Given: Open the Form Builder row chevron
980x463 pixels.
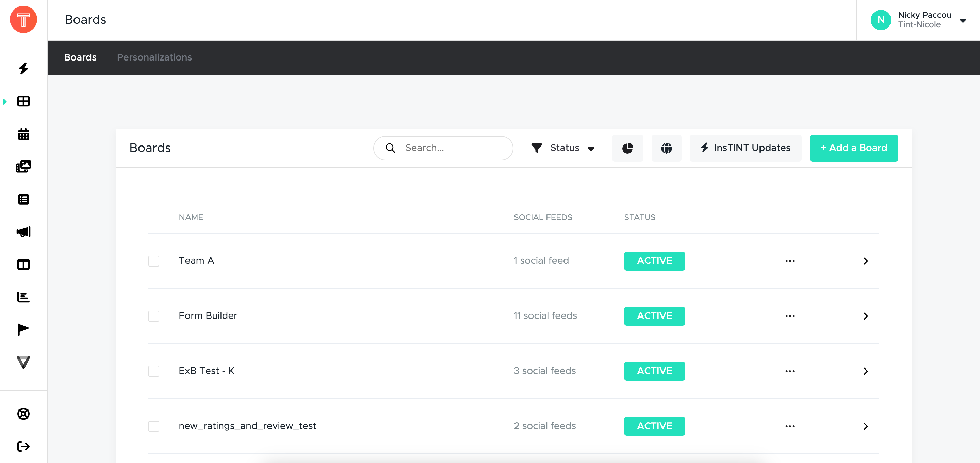Looking at the screenshot, I should tap(865, 316).
